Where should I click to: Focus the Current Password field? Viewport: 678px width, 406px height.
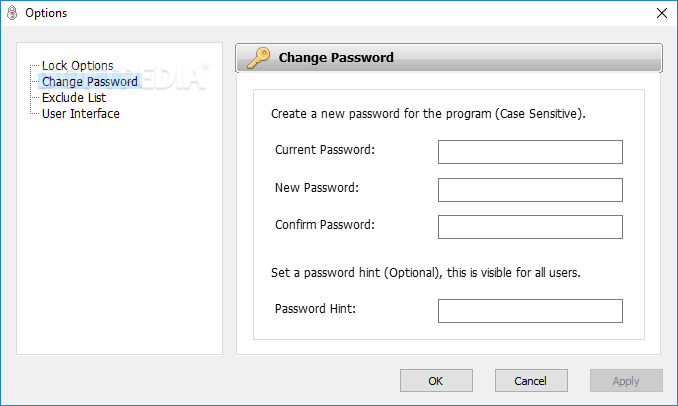coord(530,151)
